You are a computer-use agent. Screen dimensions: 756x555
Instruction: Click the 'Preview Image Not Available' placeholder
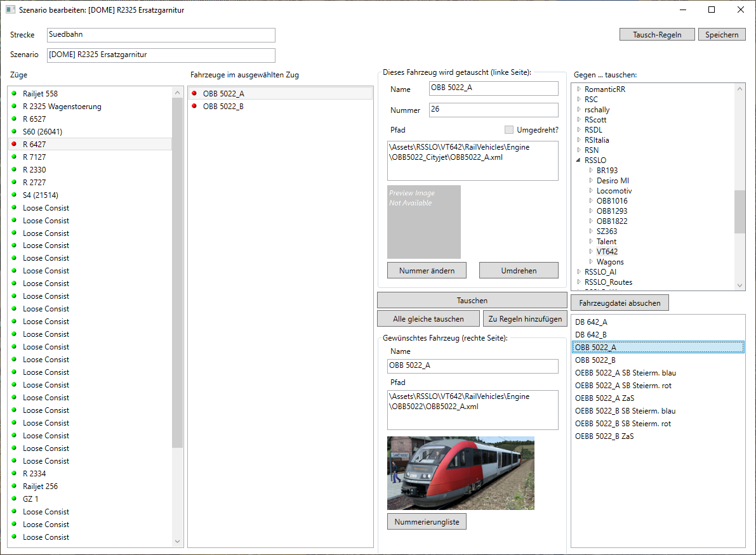click(x=423, y=221)
